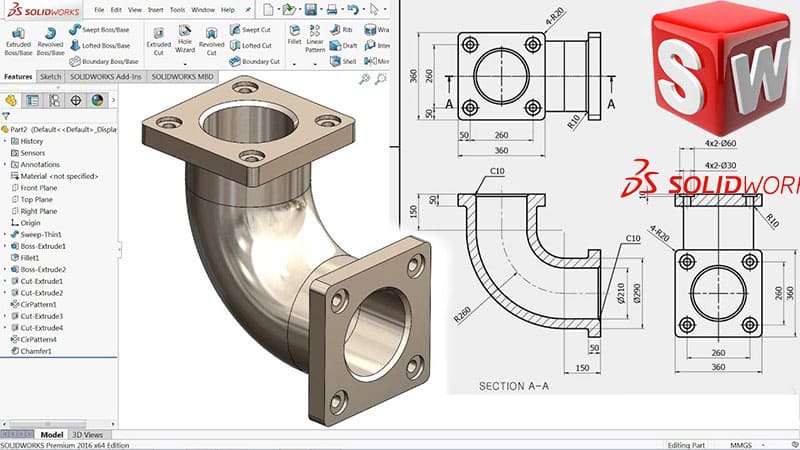The height and width of the screenshot is (450, 800).
Task: Open the DimXpertManager tab
Action: [x=76, y=100]
